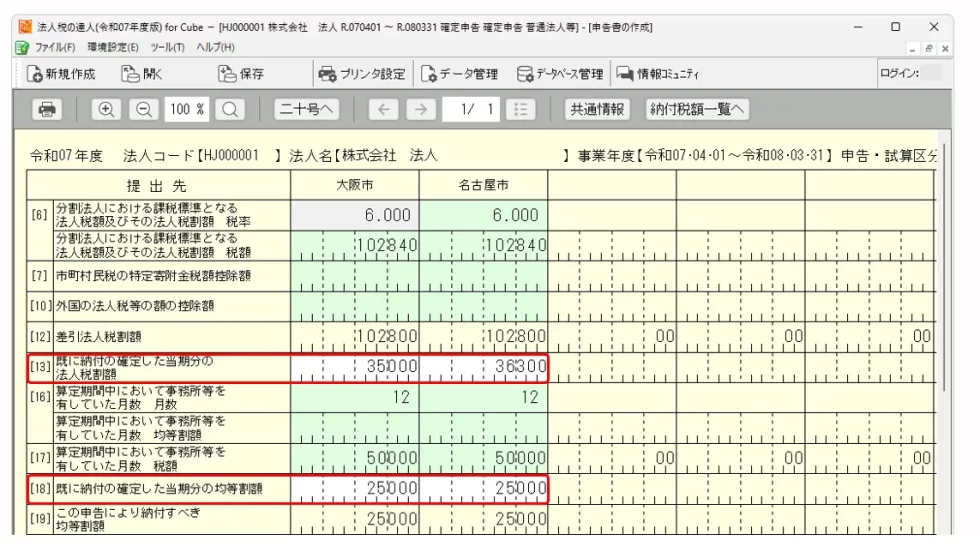
Task: Click the 共通情報 button
Action: tap(597, 109)
